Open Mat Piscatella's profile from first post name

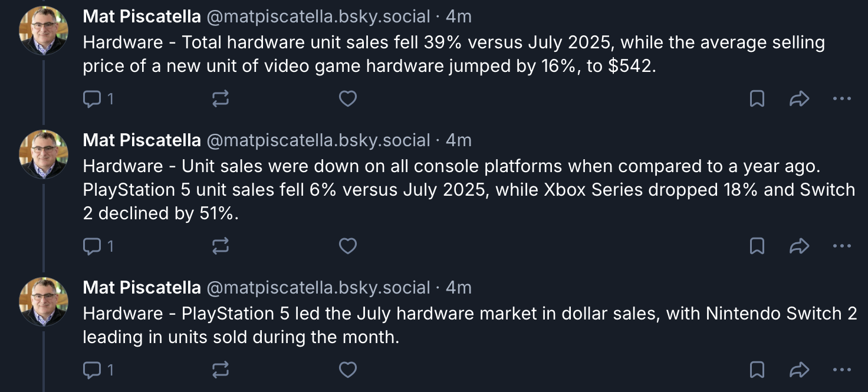pyautogui.click(x=142, y=17)
